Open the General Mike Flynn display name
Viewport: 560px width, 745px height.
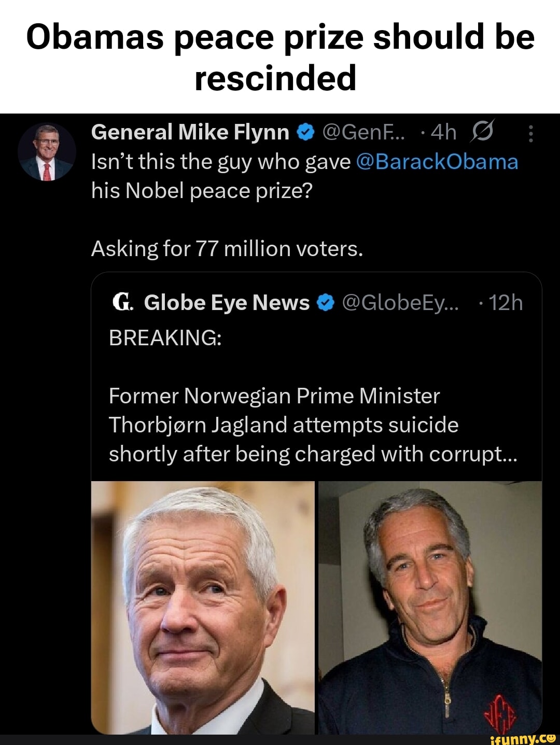190,133
